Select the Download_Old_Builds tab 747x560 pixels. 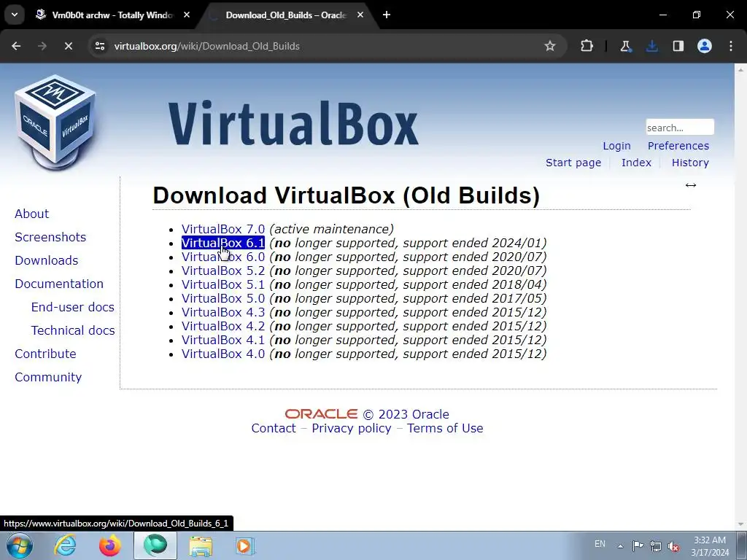286,15
